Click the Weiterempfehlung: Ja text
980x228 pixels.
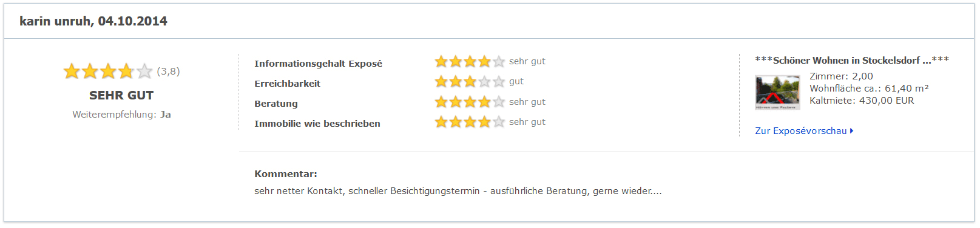[121, 115]
